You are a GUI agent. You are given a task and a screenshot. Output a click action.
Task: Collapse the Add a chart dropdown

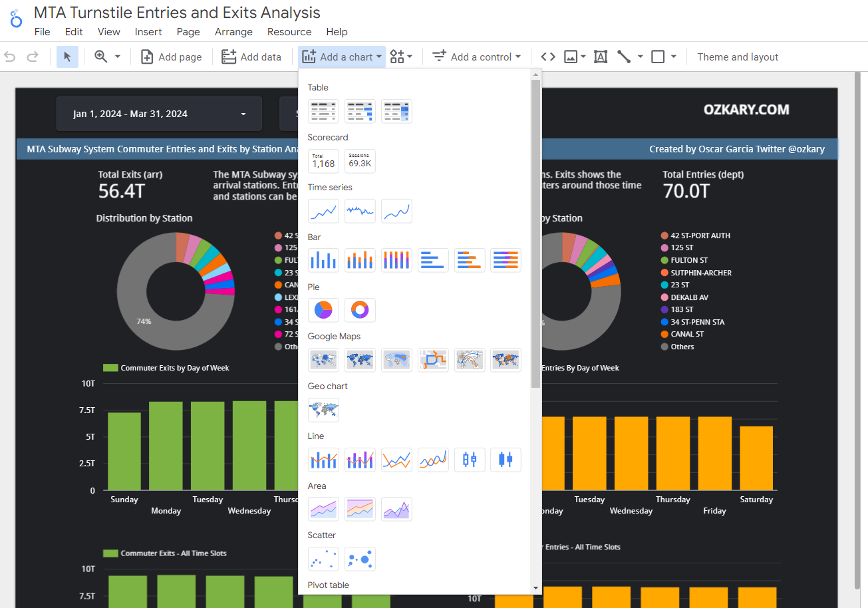[x=343, y=57]
